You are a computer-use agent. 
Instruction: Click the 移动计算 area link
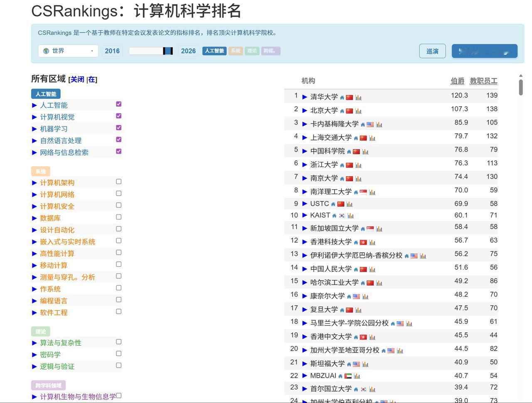(x=54, y=265)
